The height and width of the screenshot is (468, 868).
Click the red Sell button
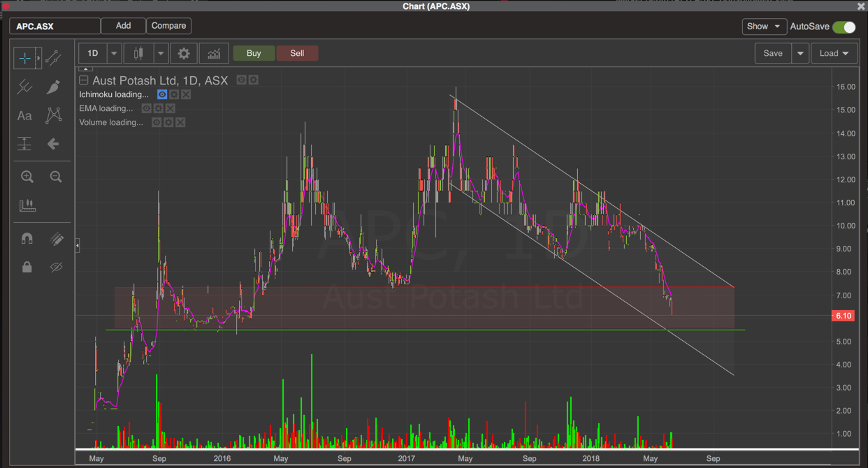pos(297,53)
